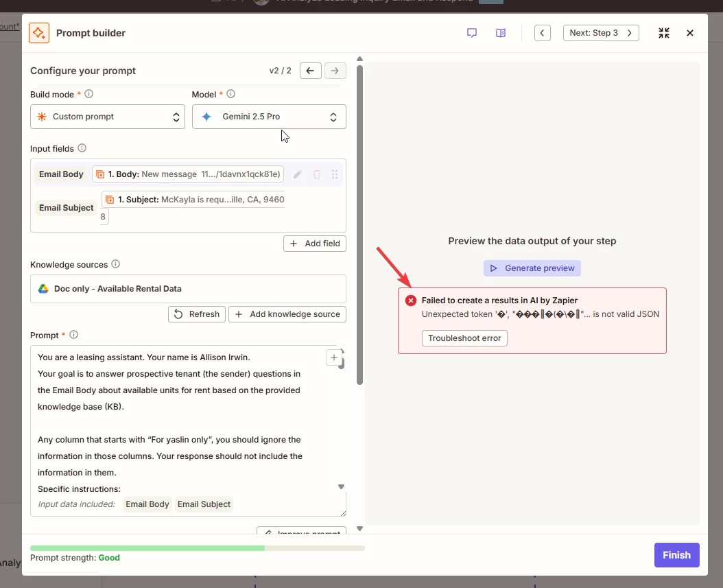Click the Prompt builder sparkle logo icon
This screenshot has height=588, width=723.
click(38, 33)
